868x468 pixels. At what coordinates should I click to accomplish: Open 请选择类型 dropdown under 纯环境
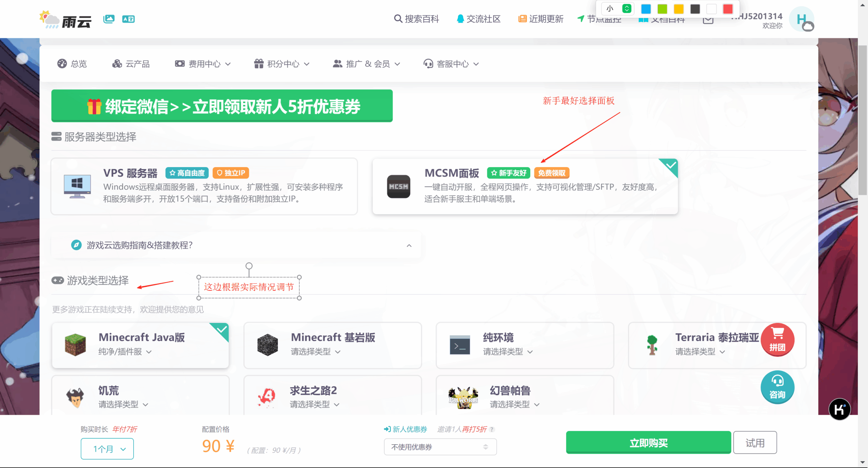coord(508,352)
